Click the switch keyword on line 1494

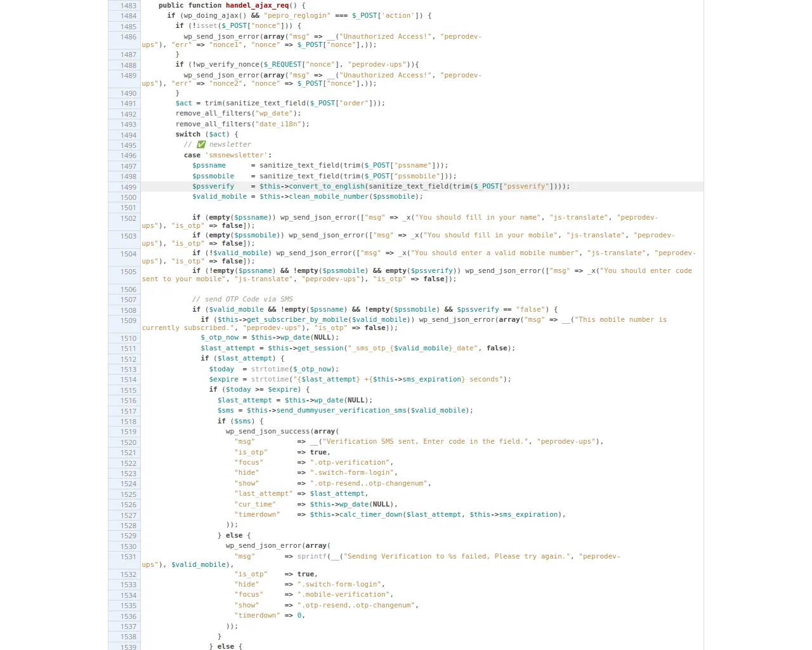tap(188, 134)
